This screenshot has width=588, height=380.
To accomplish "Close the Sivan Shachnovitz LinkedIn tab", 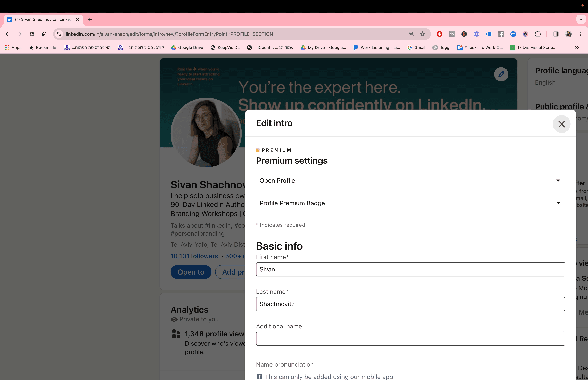I will pyautogui.click(x=77, y=20).
